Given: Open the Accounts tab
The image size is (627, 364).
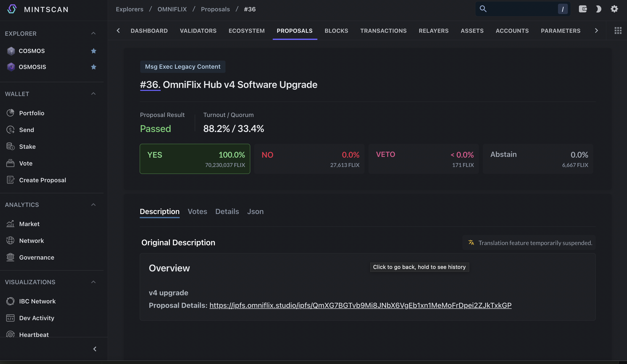Looking at the screenshot, I should 512,31.
